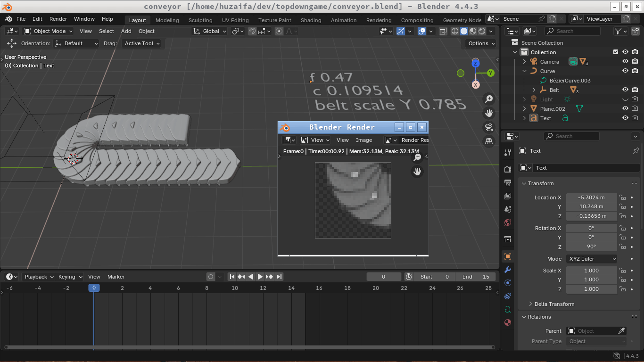Switch to orthographic view grid icon
The height and width of the screenshot is (362, 644).
coord(489,141)
